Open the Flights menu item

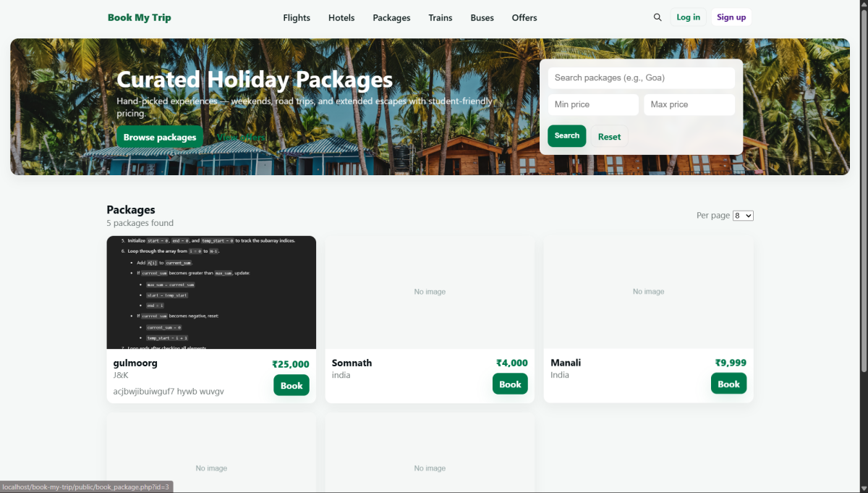(297, 18)
